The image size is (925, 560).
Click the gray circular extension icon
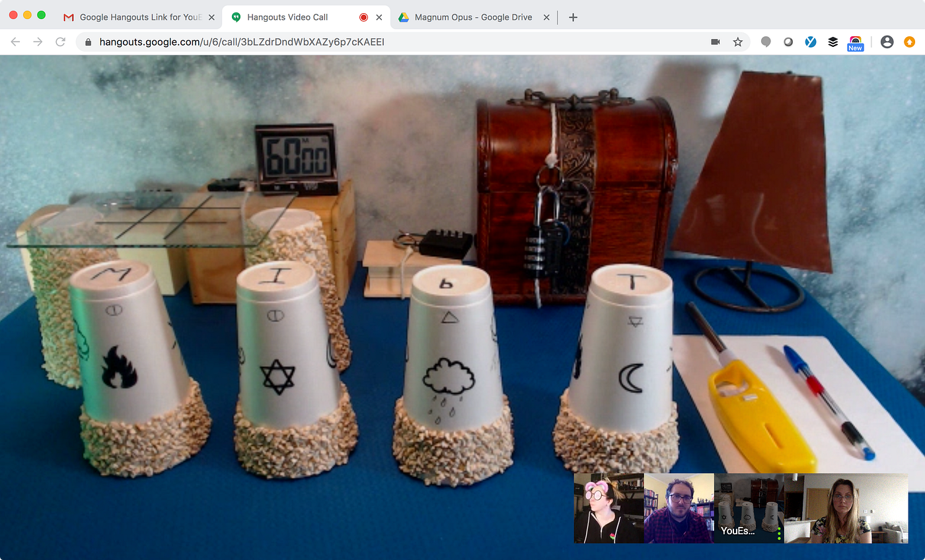pyautogui.click(x=788, y=42)
